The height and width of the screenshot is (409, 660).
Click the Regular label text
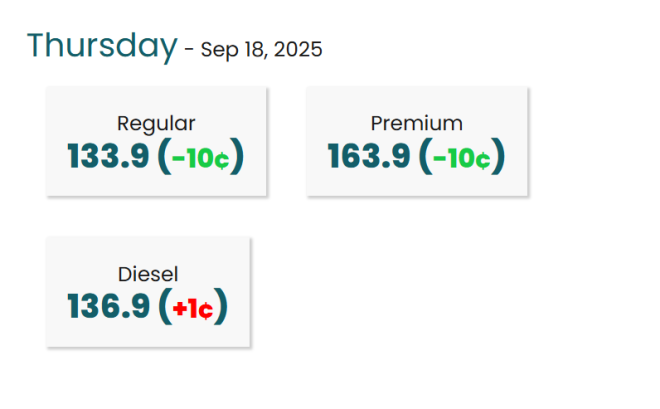coord(156,124)
